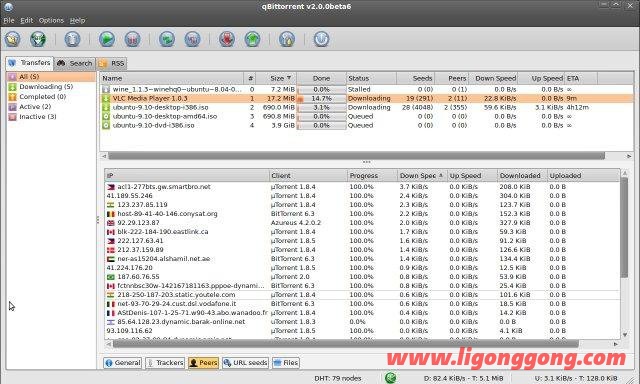Open the Help menu
Screen dimensions: 640x384
pyautogui.click(x=77, y=20)
